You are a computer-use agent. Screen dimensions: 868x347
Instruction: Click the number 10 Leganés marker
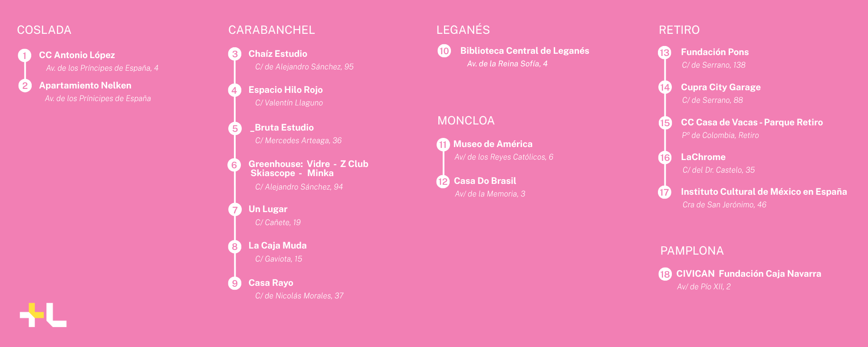[x=444, y=51]
